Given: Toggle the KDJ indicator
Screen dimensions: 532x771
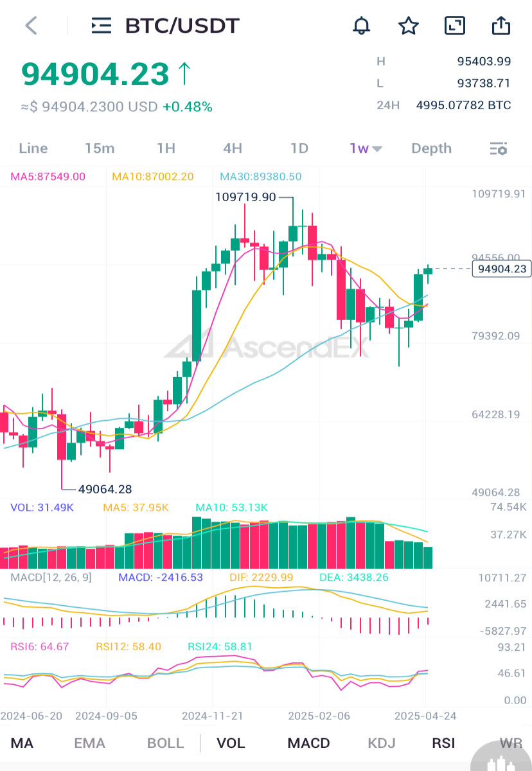Looking at the screenshot, I should 382,743.
